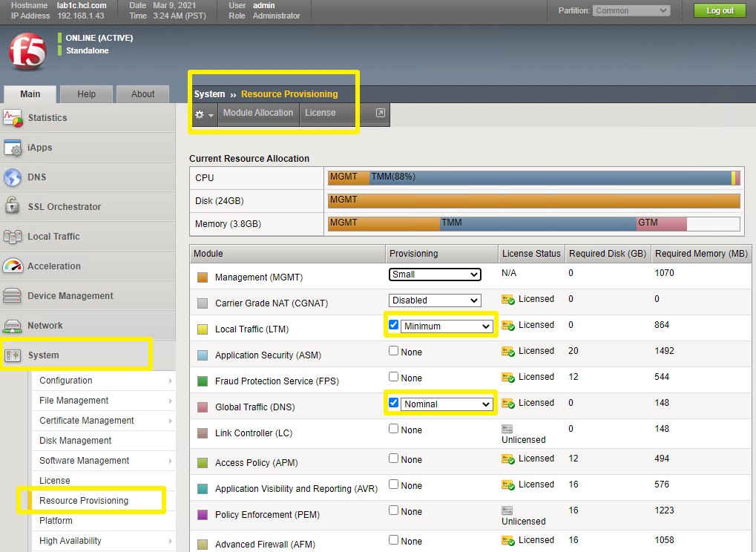The image size is (756, 552).
Task: Click AVR licensed key icon
Action: pos(507,485)
